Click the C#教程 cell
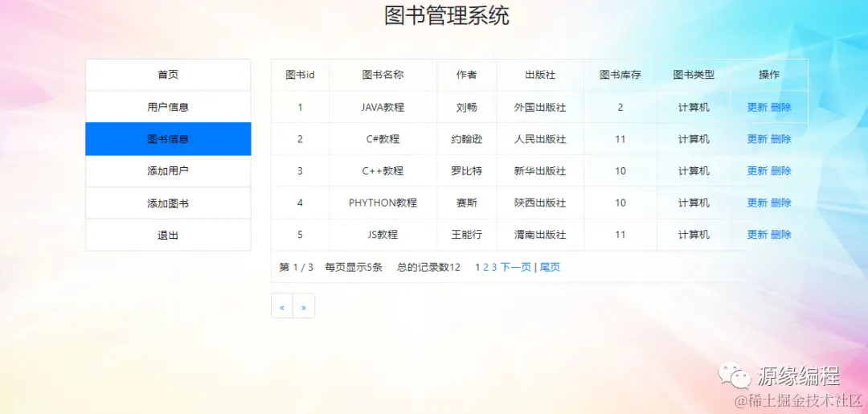 tap(383, 139)
